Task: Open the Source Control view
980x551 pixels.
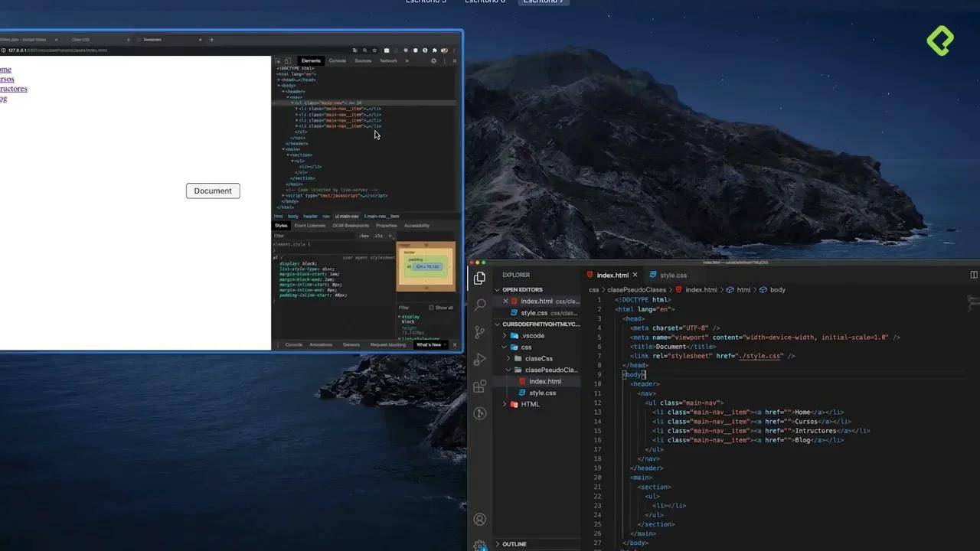Action: pyautogui.click(x=480, y=332)
